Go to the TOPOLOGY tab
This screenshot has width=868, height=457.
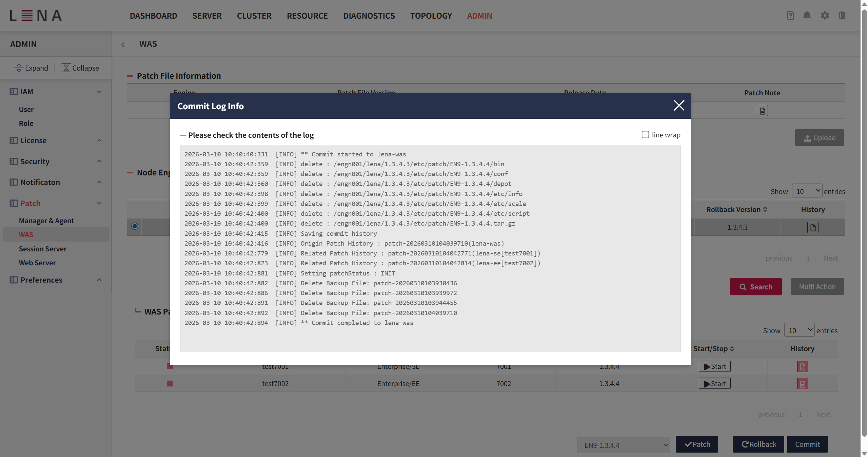coord(431,16)
